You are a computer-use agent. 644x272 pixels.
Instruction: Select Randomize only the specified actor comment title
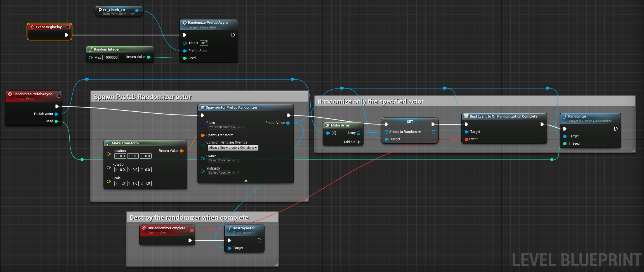pos(371,101)
